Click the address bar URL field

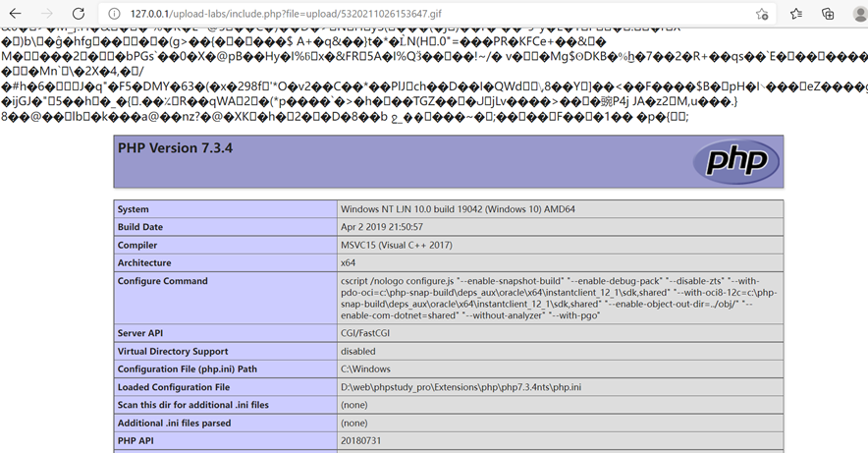pos(437,14)
